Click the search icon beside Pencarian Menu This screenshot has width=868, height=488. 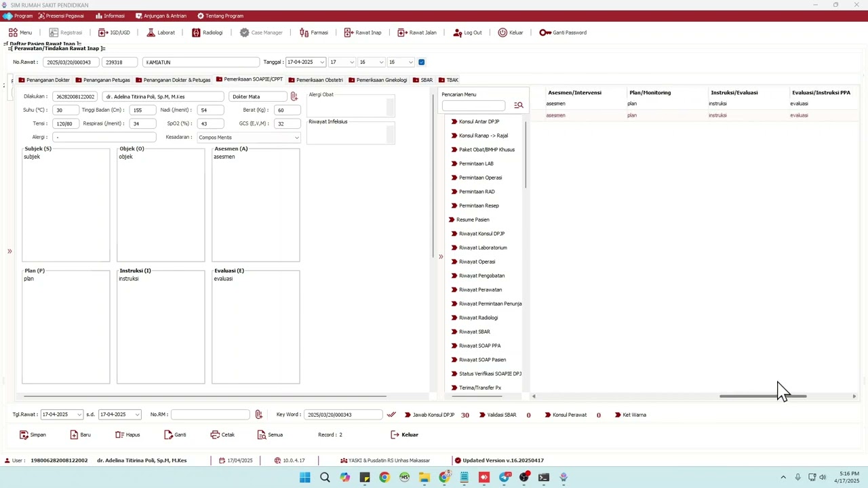pyautogui.click(x=519, y=105)
